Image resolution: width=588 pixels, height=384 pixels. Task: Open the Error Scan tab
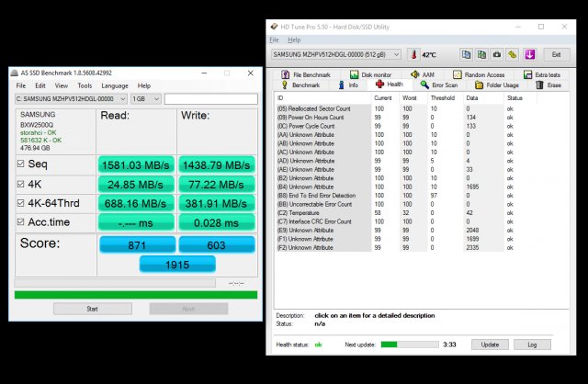tap(439, 85)
